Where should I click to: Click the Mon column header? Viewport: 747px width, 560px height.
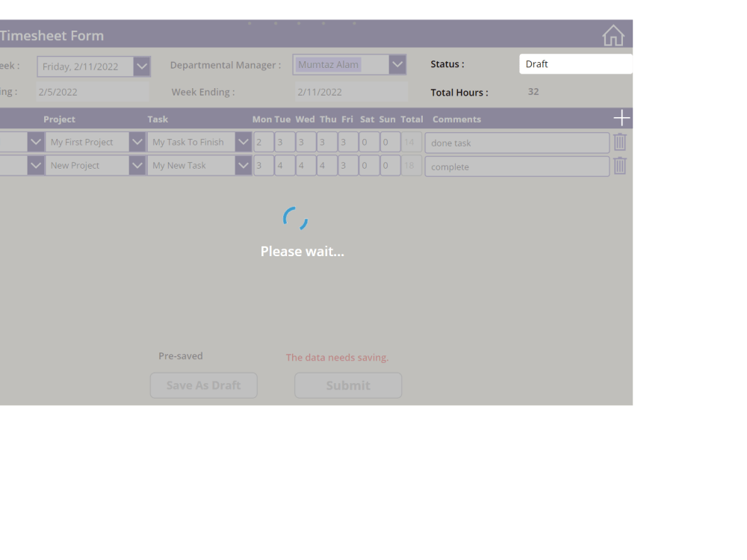(261, 119)
